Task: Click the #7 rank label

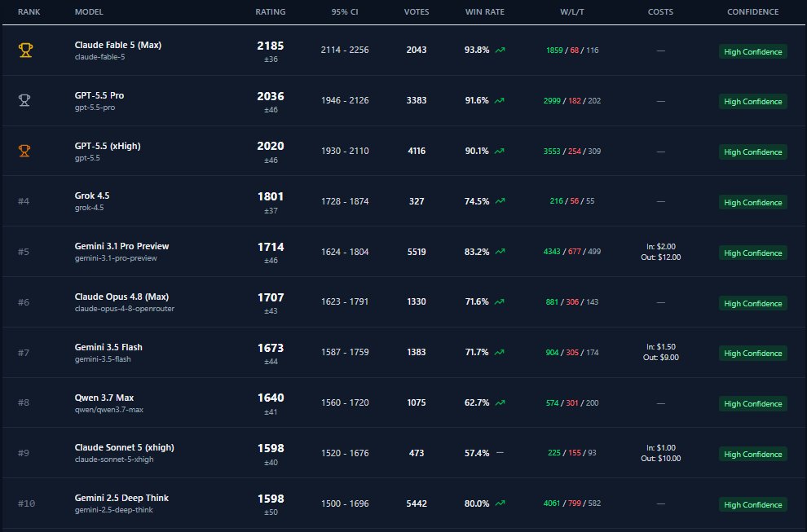Action: click(x=24, y=353)
